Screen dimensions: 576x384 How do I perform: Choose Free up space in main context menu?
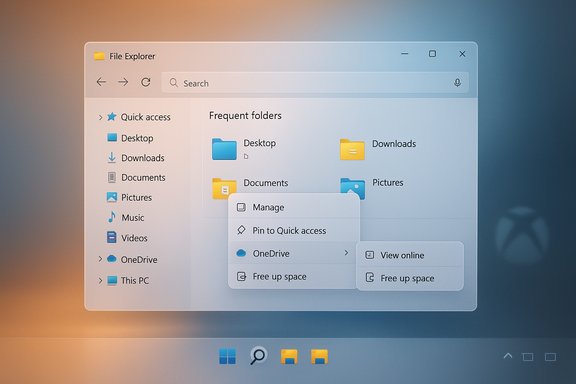[294, 277]
